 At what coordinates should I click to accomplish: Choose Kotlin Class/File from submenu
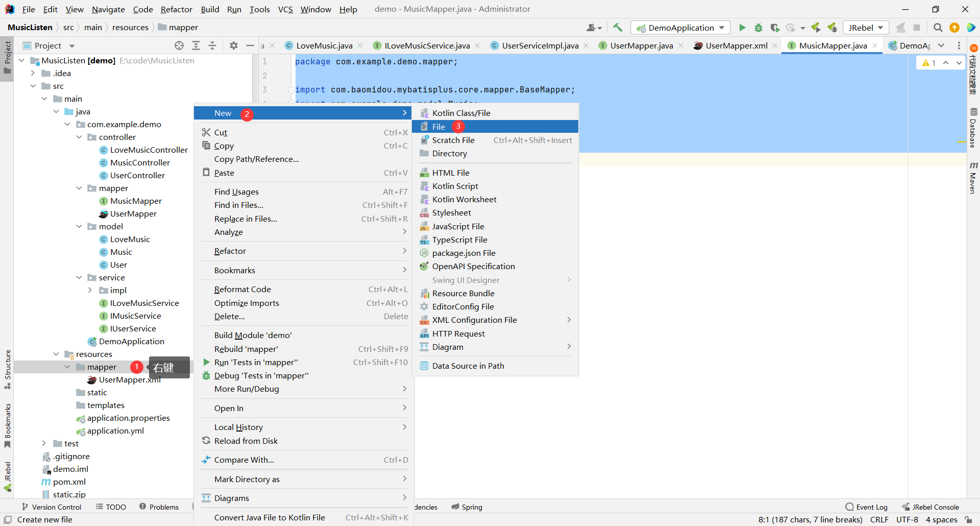click(x=495, y=113)
